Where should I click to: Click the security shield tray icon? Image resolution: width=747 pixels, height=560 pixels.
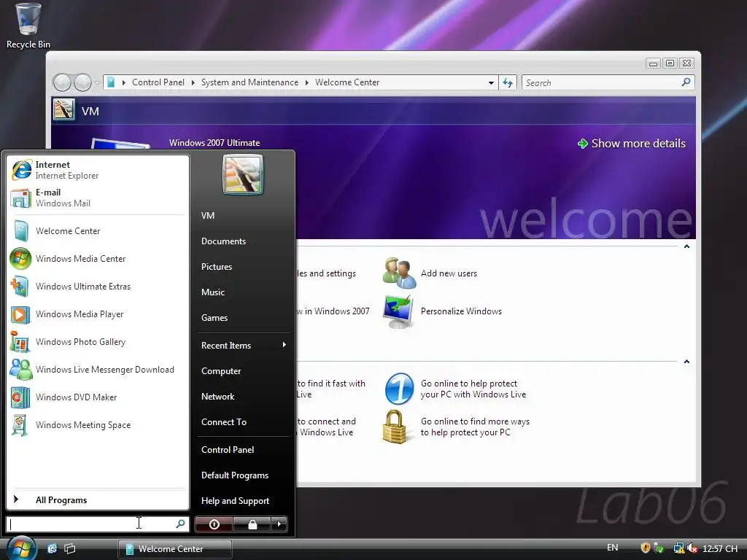646,548
